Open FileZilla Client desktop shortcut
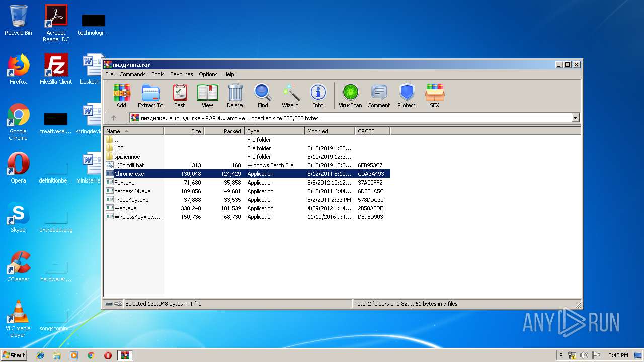The height and width of the screenshot is (362, 644). click(56, 69)
